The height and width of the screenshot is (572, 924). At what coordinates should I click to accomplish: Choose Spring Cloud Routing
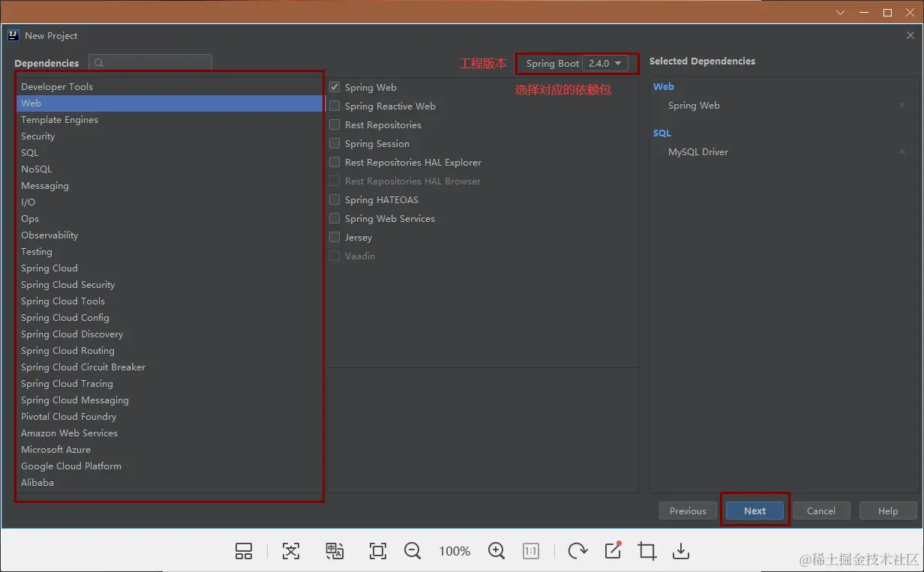(169, 351)
